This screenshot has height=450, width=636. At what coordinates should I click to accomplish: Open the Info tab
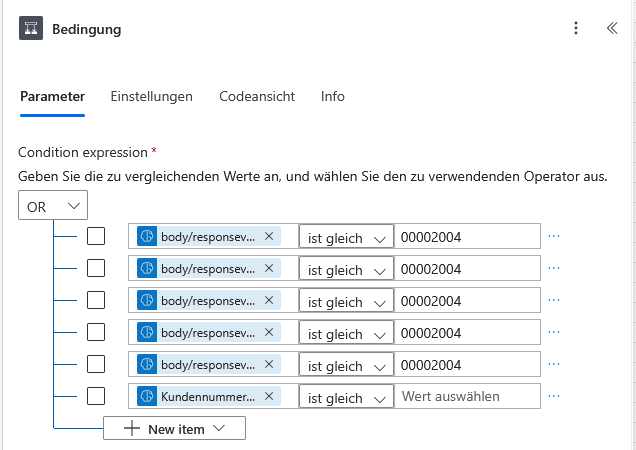tap(333, 97)
